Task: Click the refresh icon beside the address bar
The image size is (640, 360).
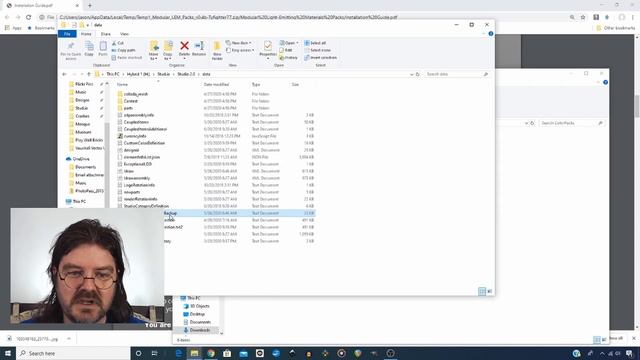Action: tap(418, 74)
